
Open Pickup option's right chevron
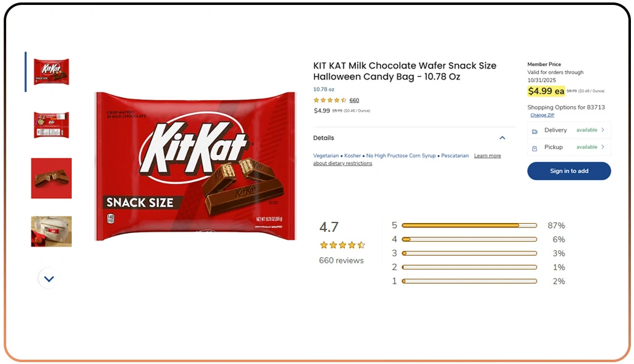click(603, 147)
